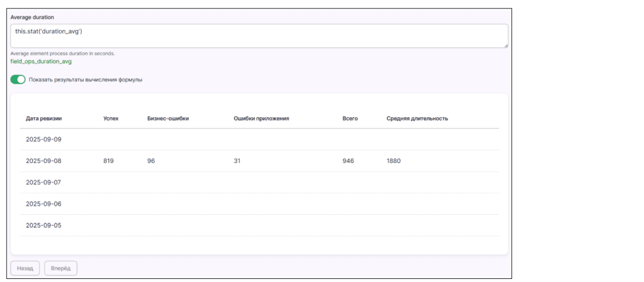
Task: Click the Average duration formula text field
Action: pyautogui.click(x=258, y=36)
